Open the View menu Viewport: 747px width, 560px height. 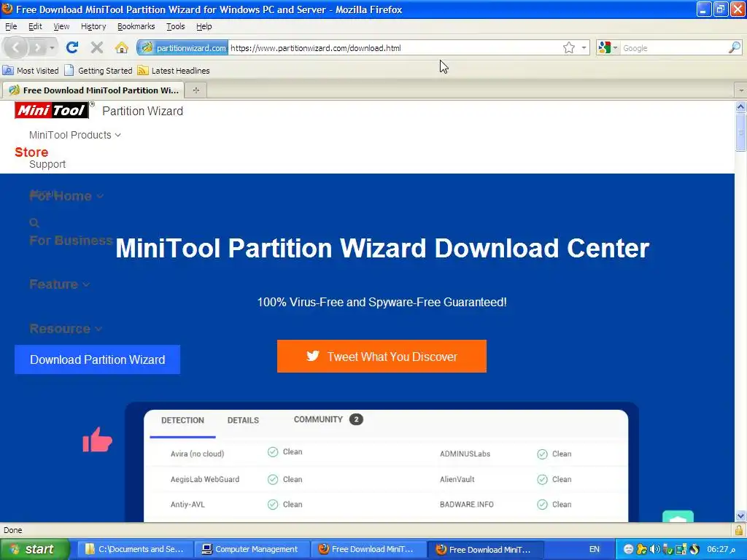point(61,26)
